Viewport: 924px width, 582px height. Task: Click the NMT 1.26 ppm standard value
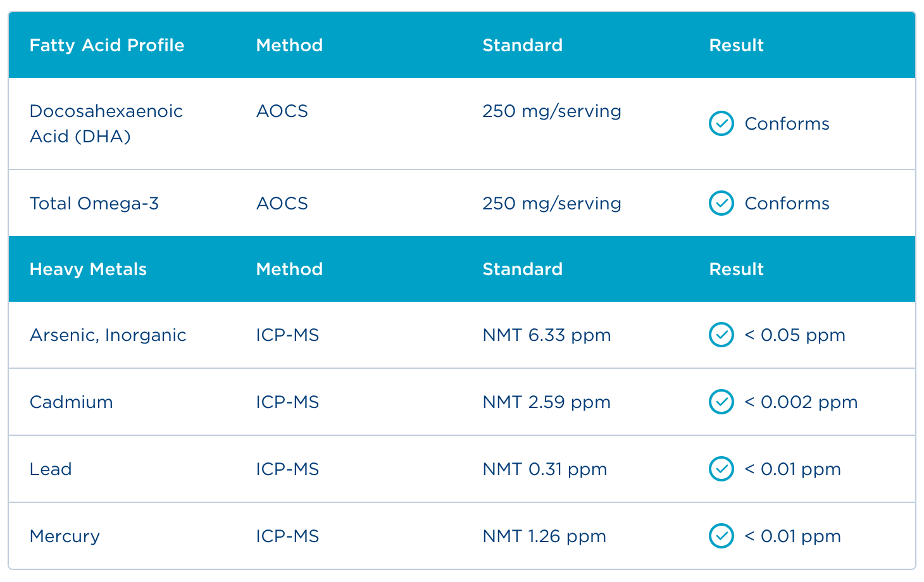pos(544,536)
